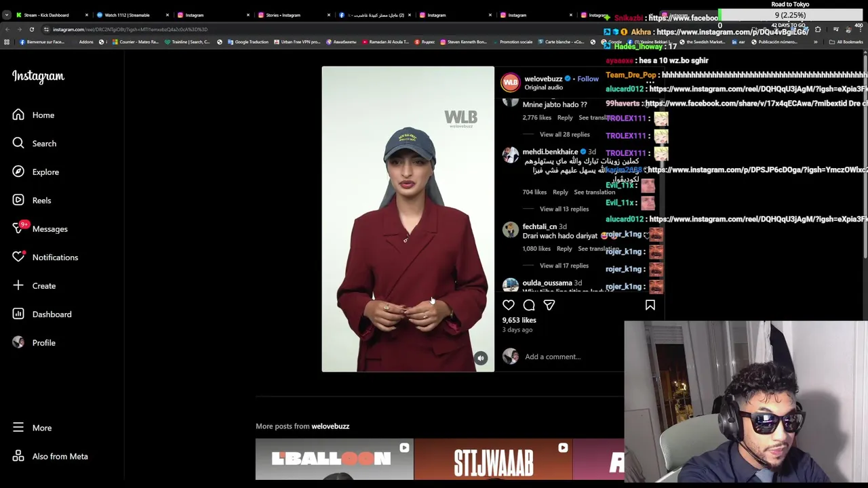868x488 pixels.
Task: Mute the reel audio with the speaker button
Action: pos(480,359)
